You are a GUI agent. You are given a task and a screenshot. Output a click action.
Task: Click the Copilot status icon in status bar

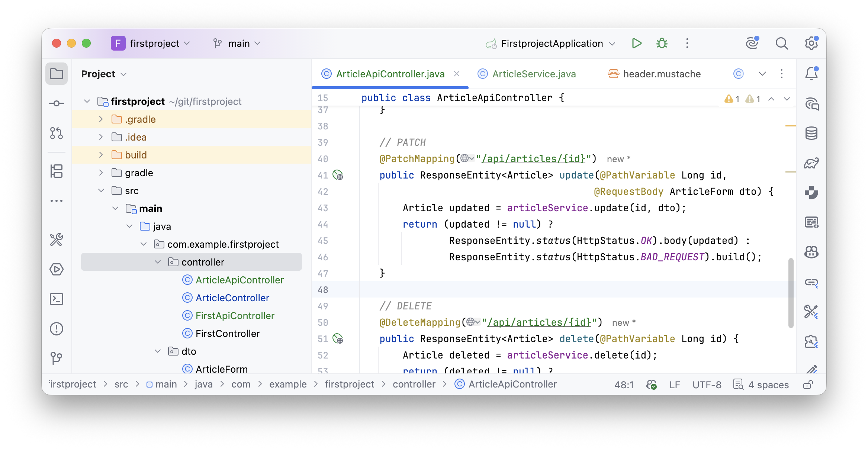652,385
